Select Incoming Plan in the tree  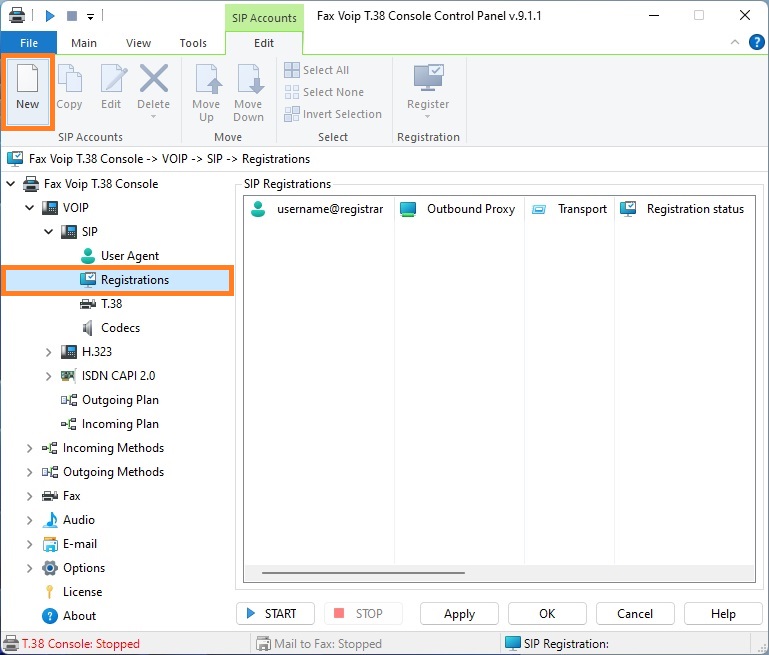120,424
